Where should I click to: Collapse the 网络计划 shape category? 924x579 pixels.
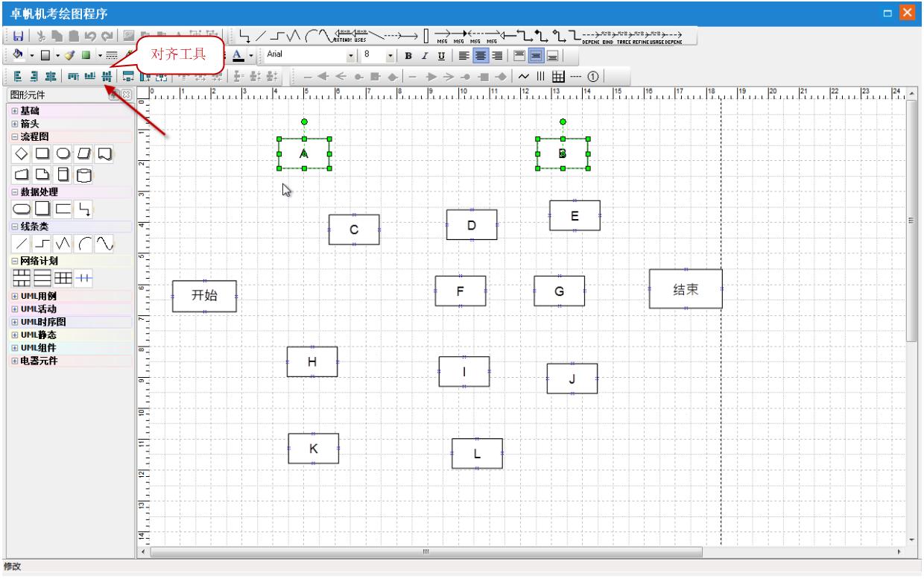[x=15, y=261]
